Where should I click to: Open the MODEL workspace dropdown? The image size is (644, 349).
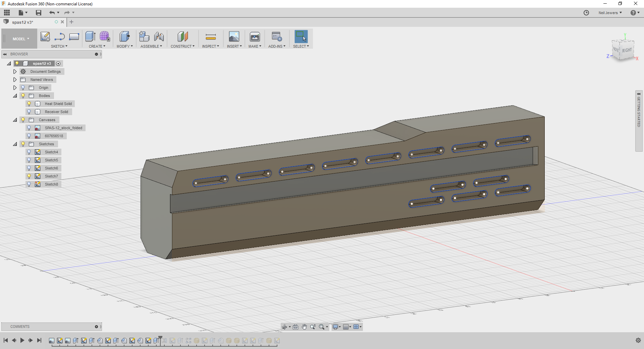coord(21,39)
